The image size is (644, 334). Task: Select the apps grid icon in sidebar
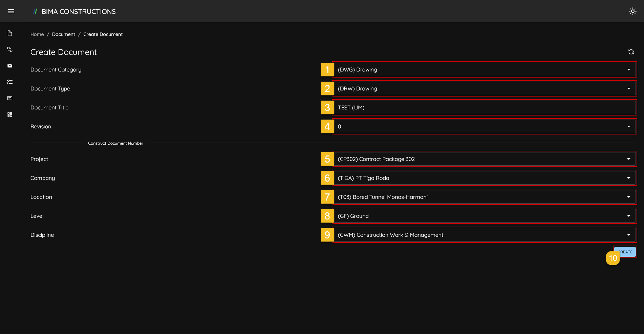coord(10,114)
